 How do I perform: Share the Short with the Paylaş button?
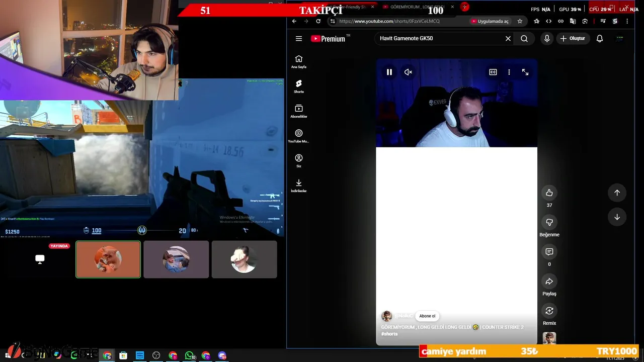(549, 281)
